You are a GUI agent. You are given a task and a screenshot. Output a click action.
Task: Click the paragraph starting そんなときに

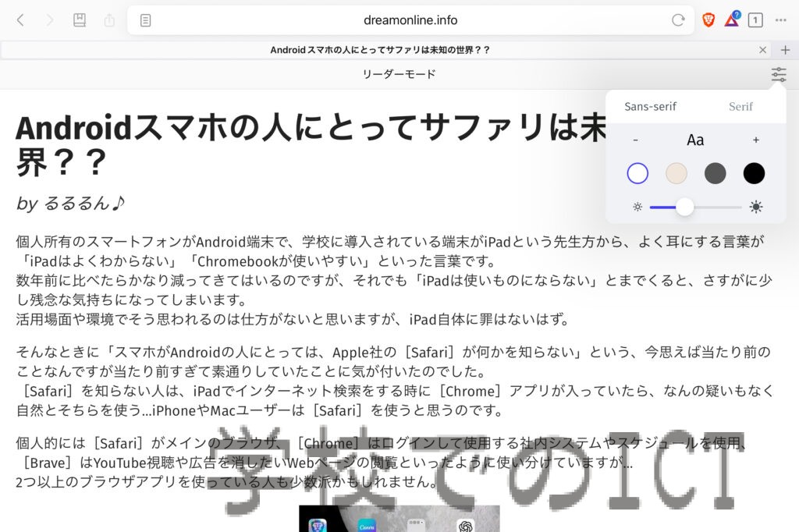pyautogui.click(x=396, y=381)
